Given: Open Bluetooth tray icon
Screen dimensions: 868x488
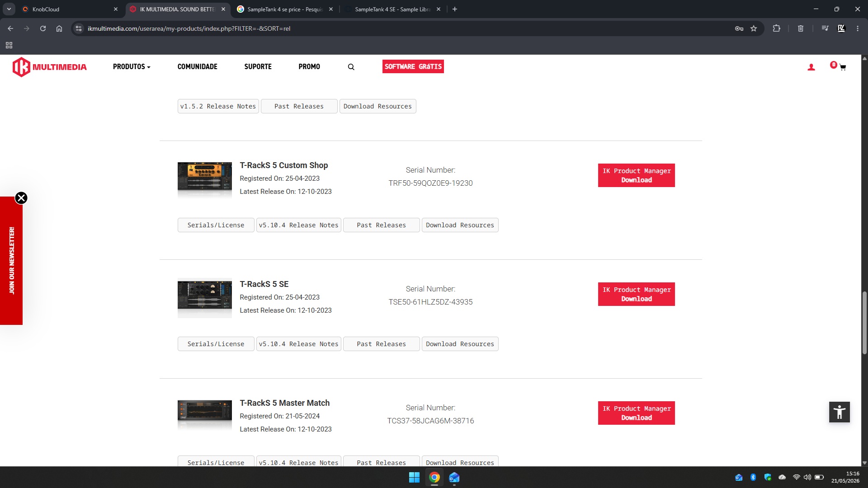Looking at the screenshot, I should coord(753,477).
